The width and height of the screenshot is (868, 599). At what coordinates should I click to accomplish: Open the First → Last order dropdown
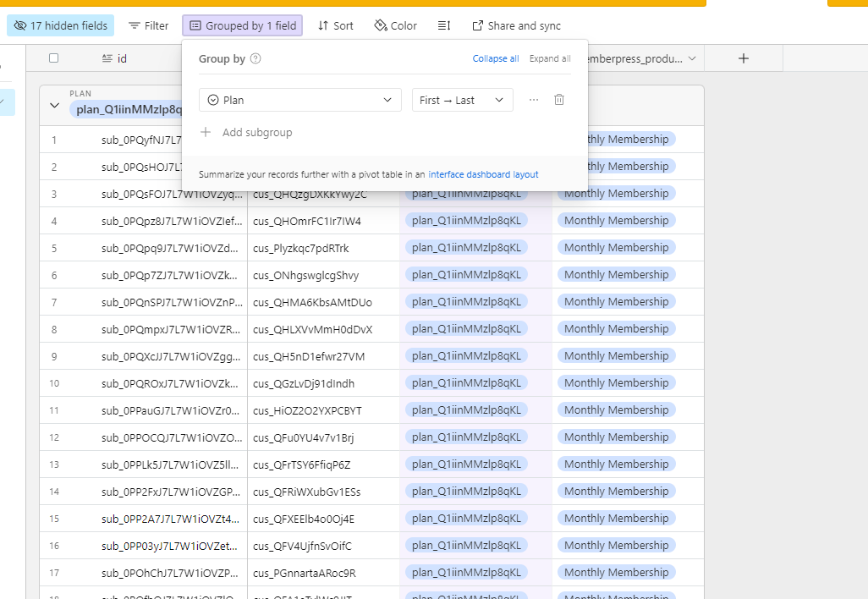tap(462, 100)
